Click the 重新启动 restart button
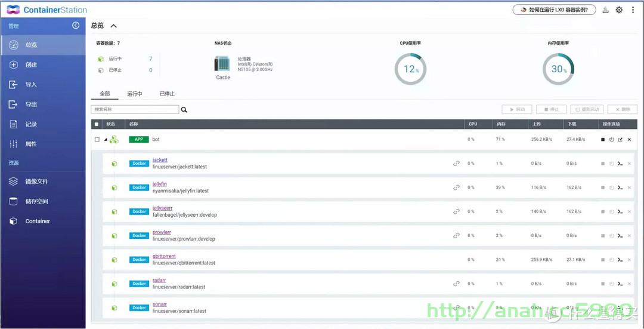 (587, 109)
